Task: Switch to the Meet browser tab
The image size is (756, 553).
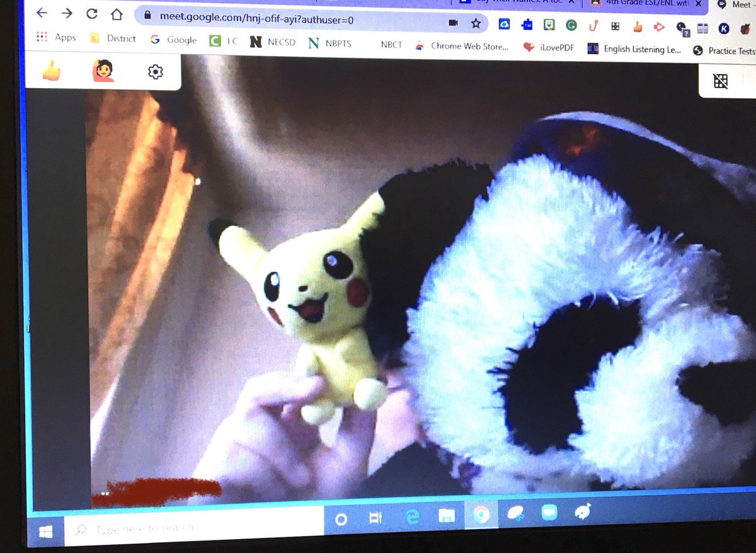Action: (736, 5)
